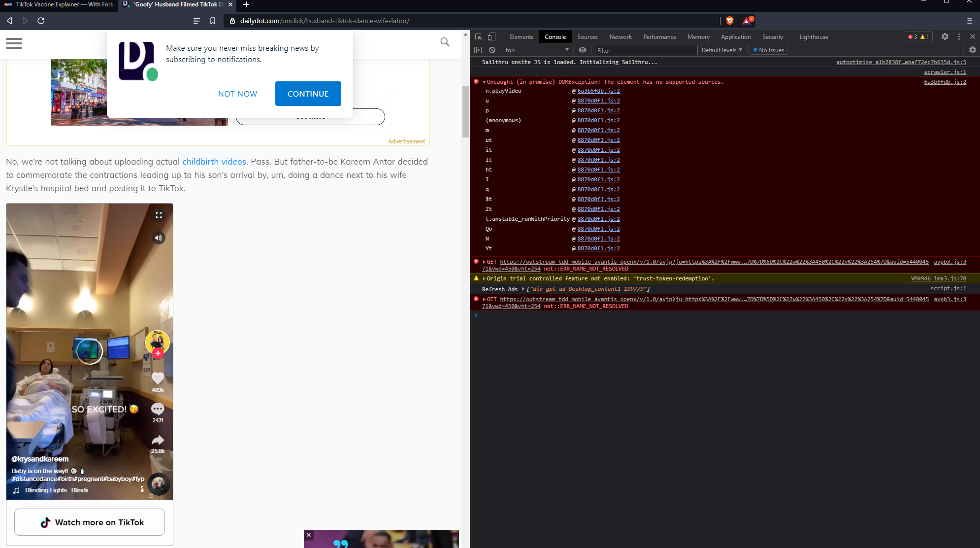Like the TikTok video heart
980x548 pixels.
pos(157,378)
